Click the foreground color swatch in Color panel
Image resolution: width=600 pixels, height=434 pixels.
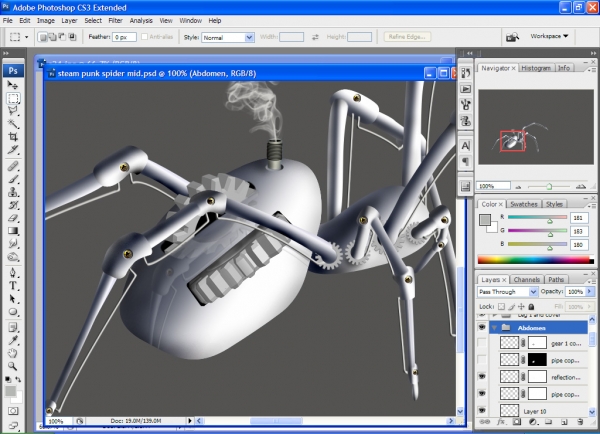[485, 220]
